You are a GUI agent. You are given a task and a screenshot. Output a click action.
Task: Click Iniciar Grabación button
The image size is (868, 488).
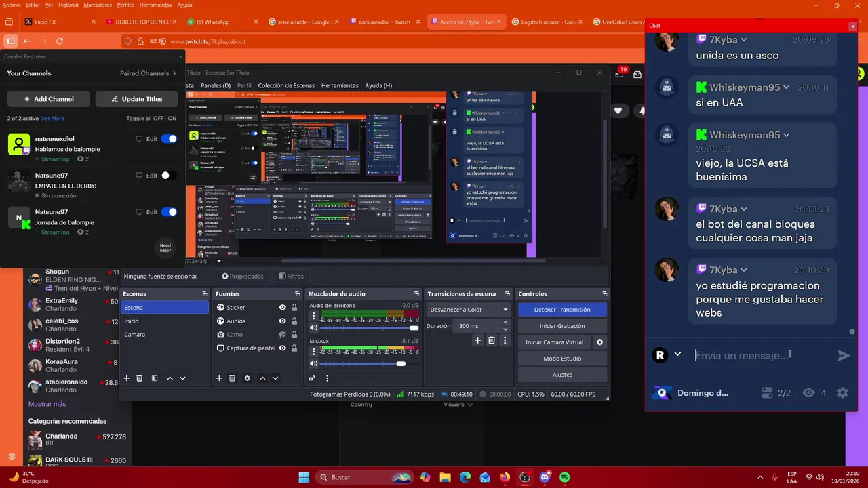(x=562, y=326)
